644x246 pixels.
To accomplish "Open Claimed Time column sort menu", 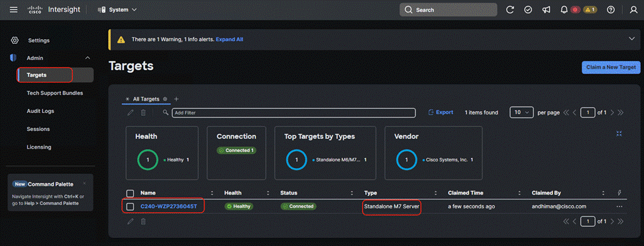I will pos(519,193).
